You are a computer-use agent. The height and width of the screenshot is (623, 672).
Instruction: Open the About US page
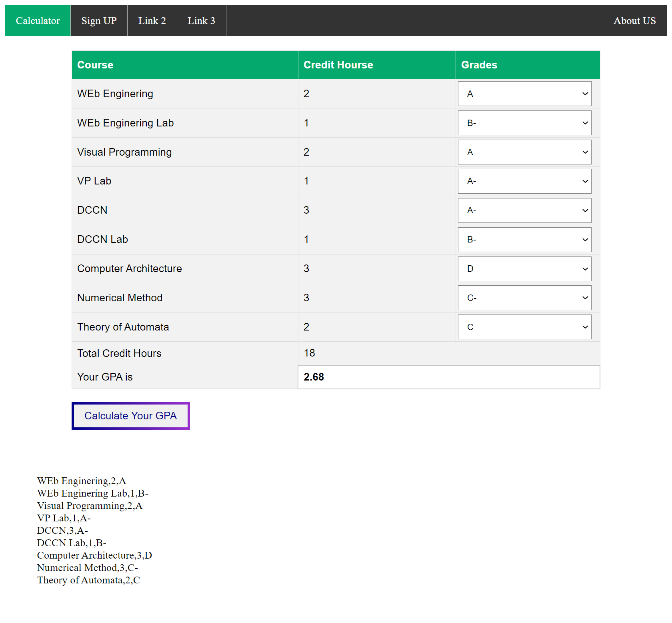(x=634, y=20)
